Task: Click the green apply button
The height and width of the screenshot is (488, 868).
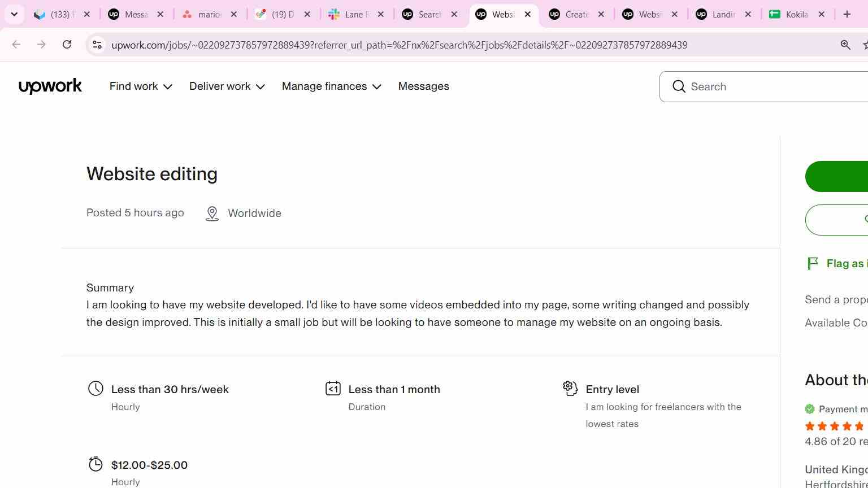Action: click(x=836, y=176)
